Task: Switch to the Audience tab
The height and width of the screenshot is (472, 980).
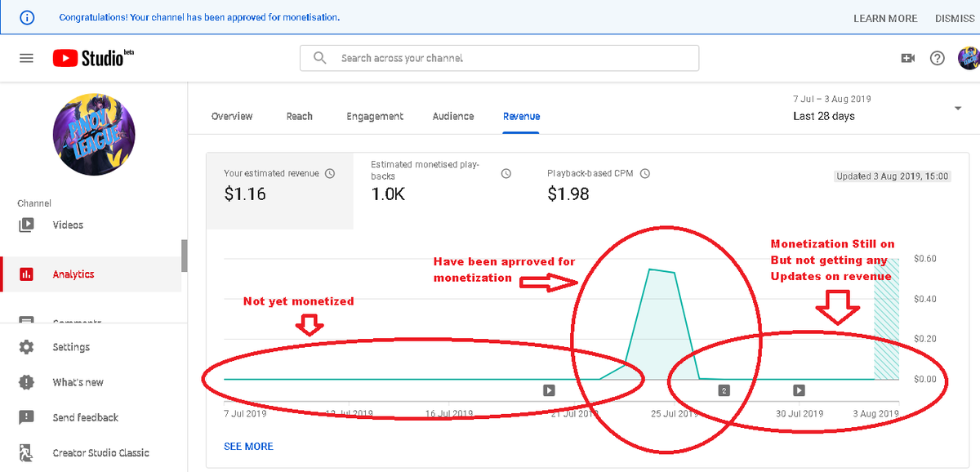Action: 453,116
